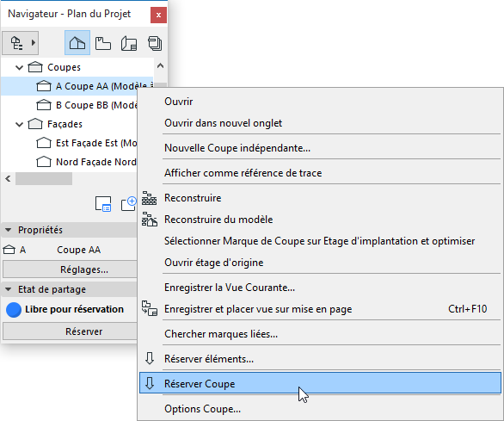Viewport: 504px width, 421px height.
Task: Open the Navigator popup mode button
Action: 21,43
